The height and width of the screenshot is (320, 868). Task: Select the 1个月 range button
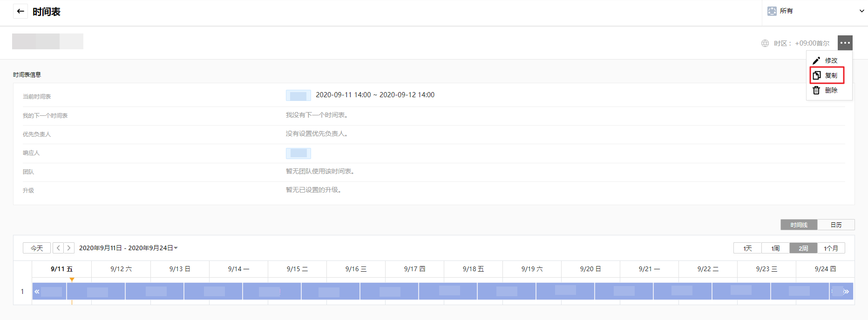(831, 248)
